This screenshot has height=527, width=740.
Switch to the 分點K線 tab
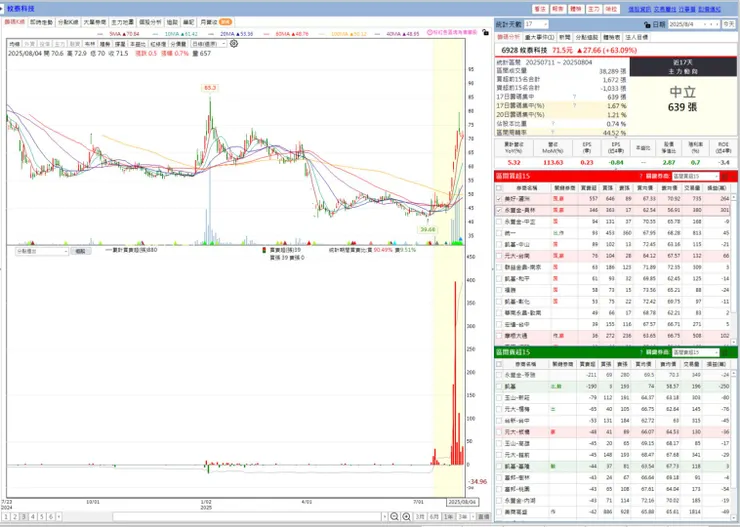coord(67,22)
